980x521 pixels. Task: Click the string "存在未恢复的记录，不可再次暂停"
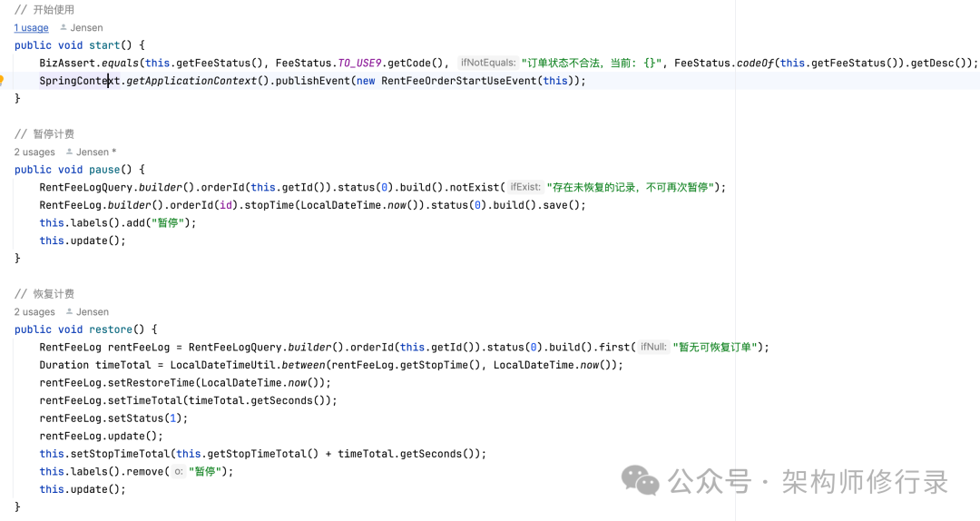tap(630, 187)
